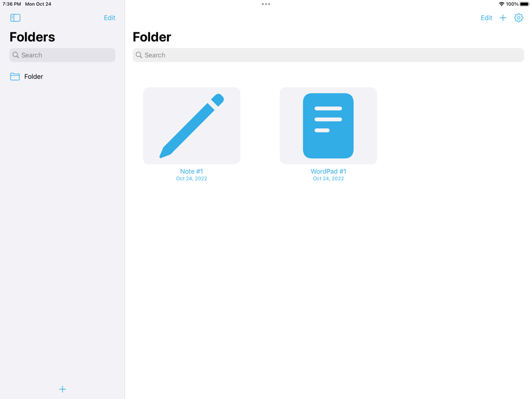The height and width of the screenshot is (399, 532).
Task: Open the Note #1 pencil thumbnail
Action: [192, 126]
